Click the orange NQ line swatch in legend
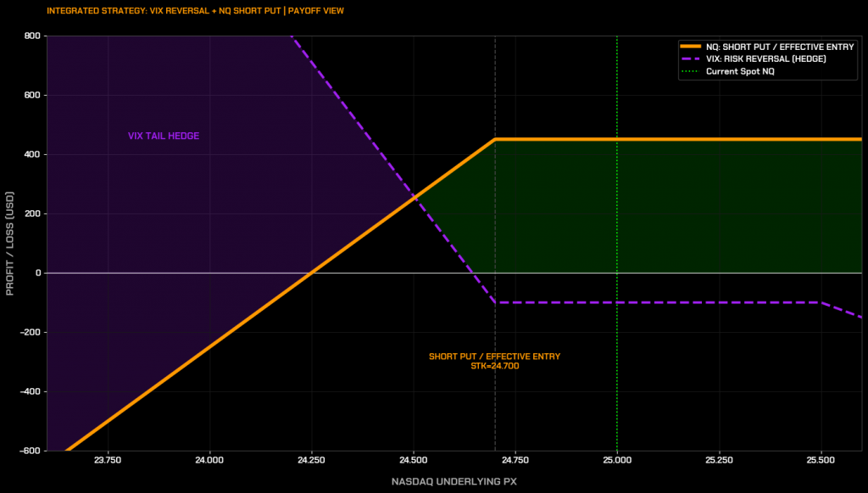868x493 pixels. (691, 47)
